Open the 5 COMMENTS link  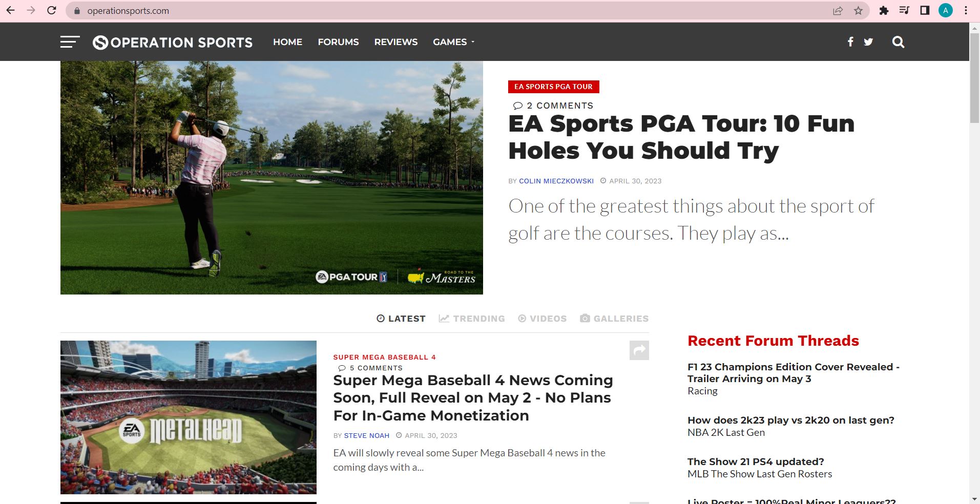coord(370,368)
